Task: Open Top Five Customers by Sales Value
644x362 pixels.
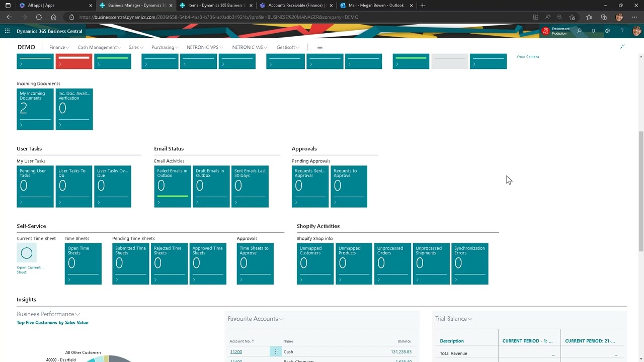Action: pos(52,322)
